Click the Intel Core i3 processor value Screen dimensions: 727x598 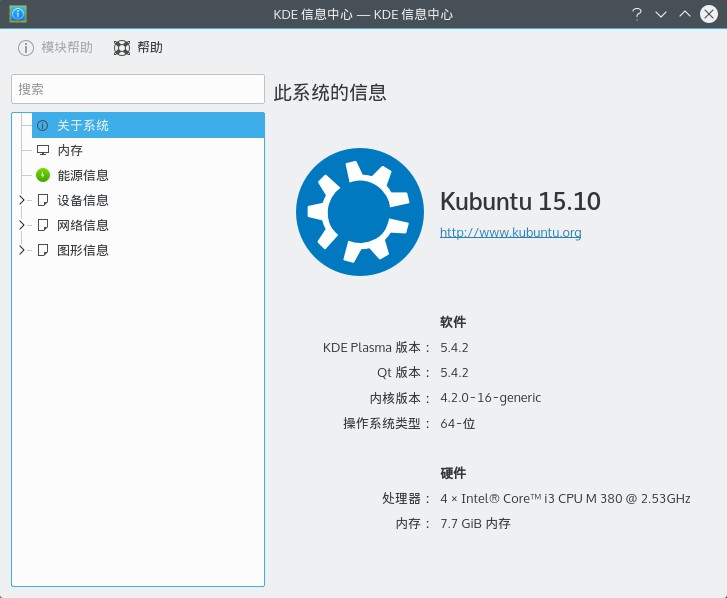(565, 498)
